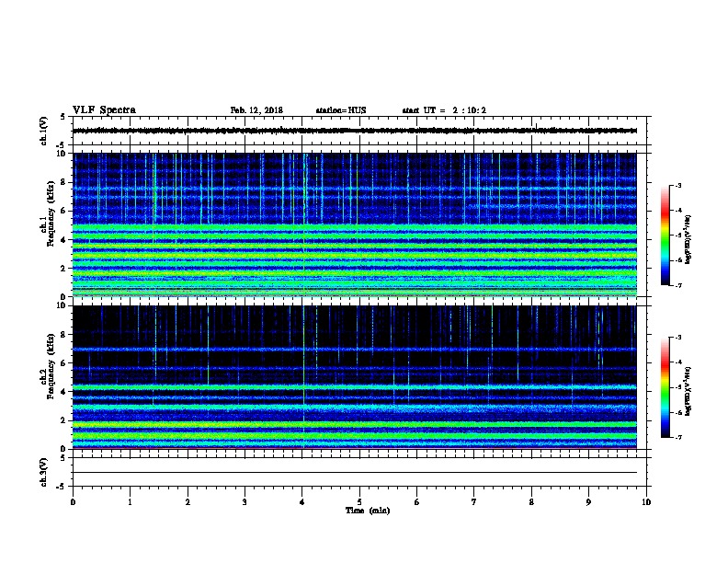This screenshot has width=728, height=563.
Task: Click the ch.1 spectrogram 4 kHz tick label
Action: click(x=63, y=240)
